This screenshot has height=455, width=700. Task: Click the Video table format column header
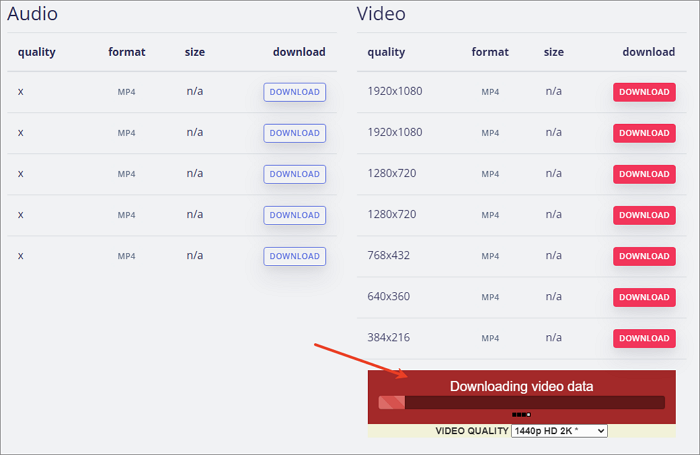tap(490, 52)
